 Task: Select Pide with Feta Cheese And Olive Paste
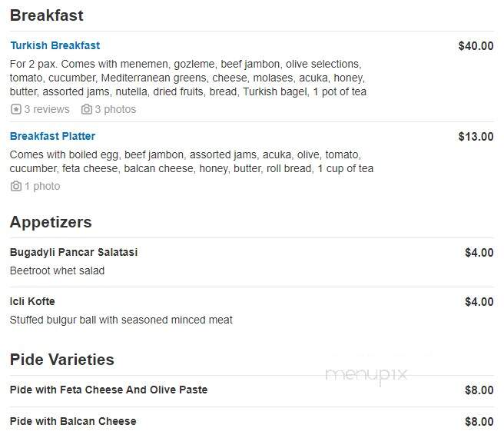108,390
